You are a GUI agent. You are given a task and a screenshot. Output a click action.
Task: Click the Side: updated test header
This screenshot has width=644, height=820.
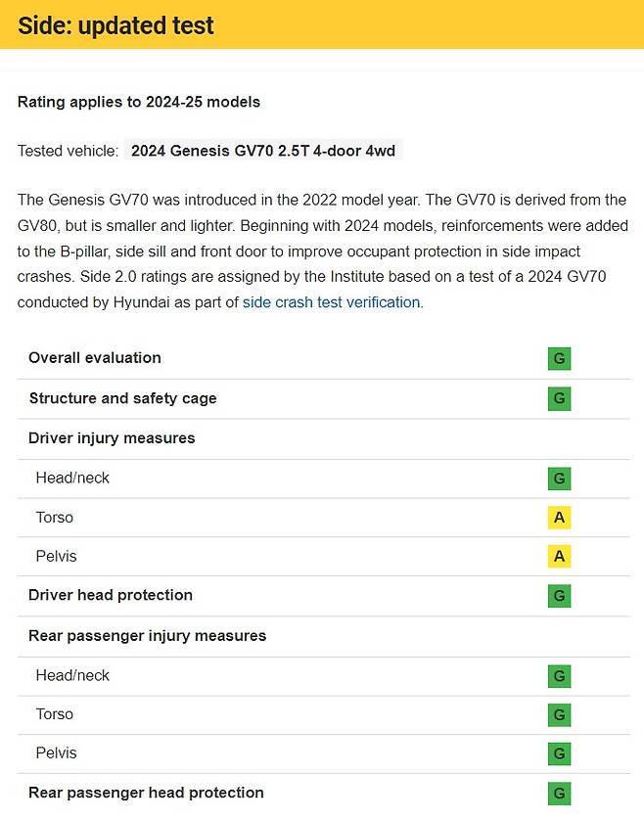(x=115, y=25)
